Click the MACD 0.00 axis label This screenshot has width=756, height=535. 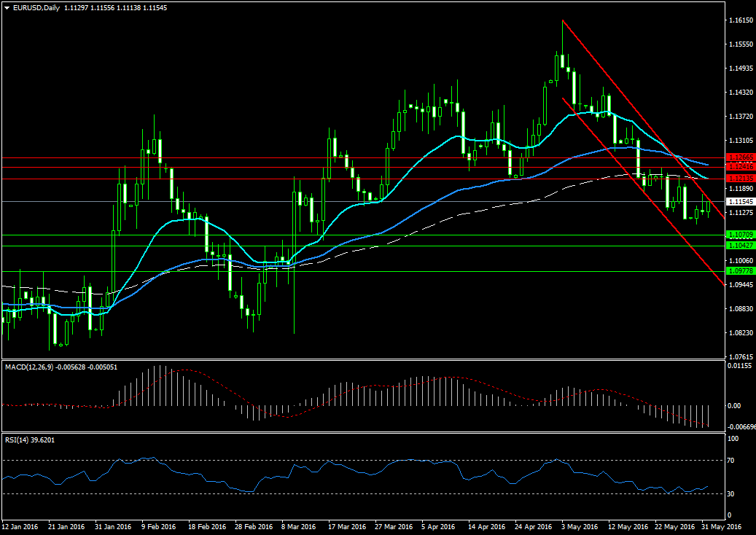[x=733, y=406]
